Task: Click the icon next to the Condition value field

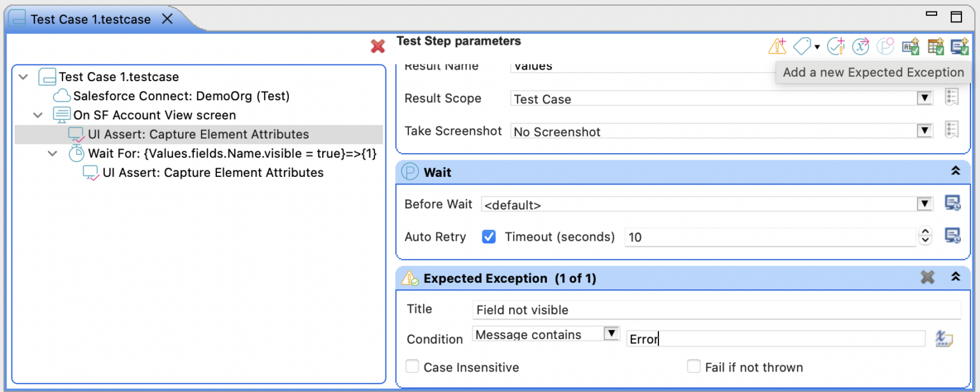Action: click(944, 338)
